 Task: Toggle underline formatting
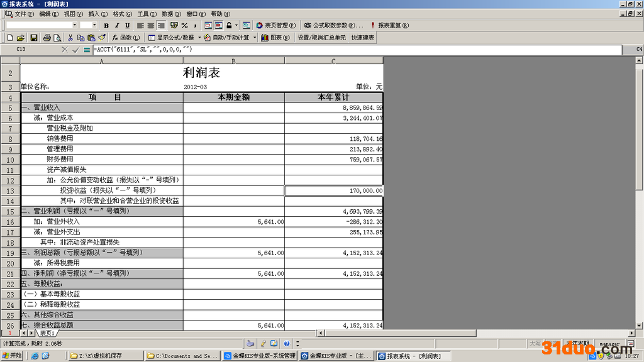pyautogui.click(x=127, y=25)
